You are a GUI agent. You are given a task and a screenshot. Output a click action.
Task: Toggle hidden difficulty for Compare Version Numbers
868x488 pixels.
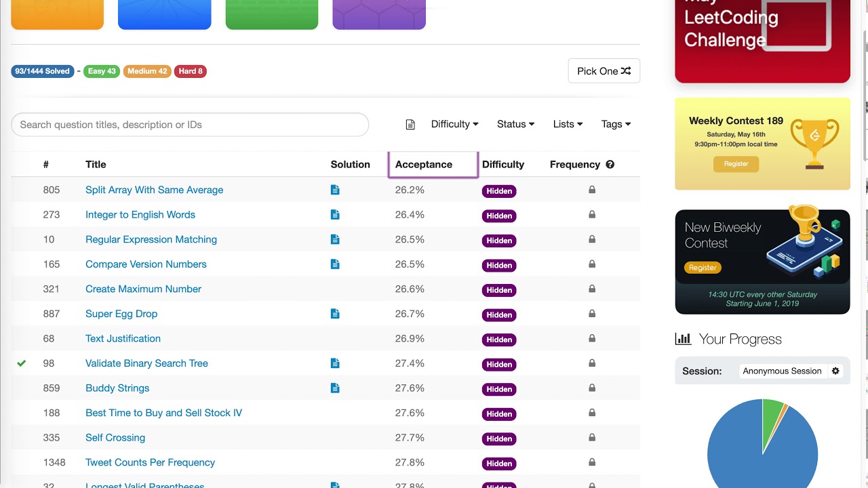tap(499, 265)
